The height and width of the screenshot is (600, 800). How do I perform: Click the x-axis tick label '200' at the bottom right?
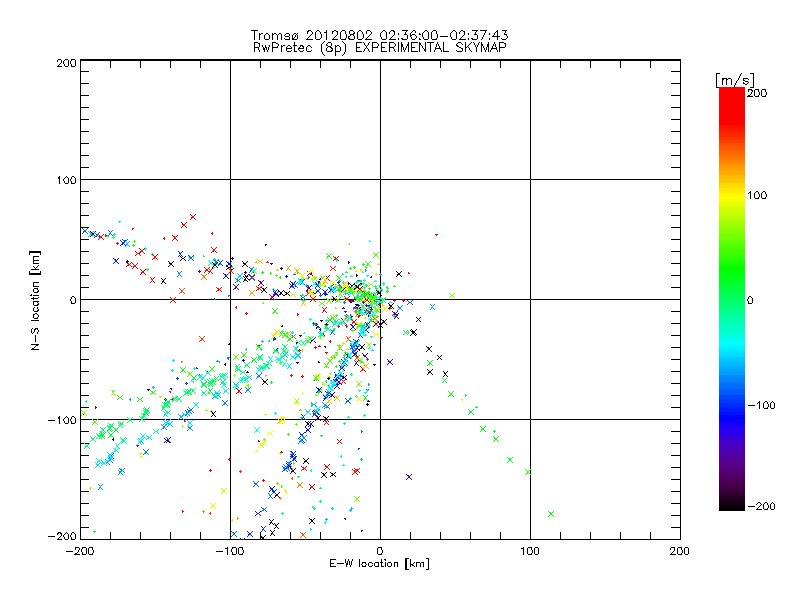680,551
